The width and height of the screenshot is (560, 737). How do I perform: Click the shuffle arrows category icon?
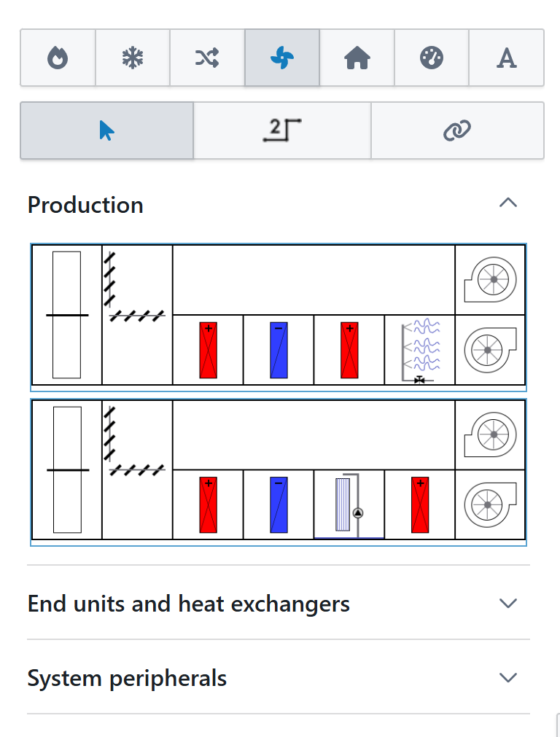point(207,58)
